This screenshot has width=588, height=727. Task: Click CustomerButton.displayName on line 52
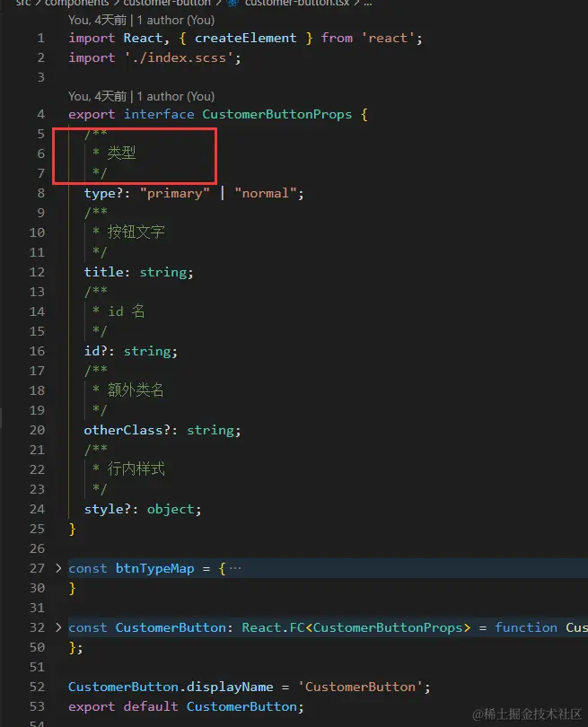(x=171, y=687)
